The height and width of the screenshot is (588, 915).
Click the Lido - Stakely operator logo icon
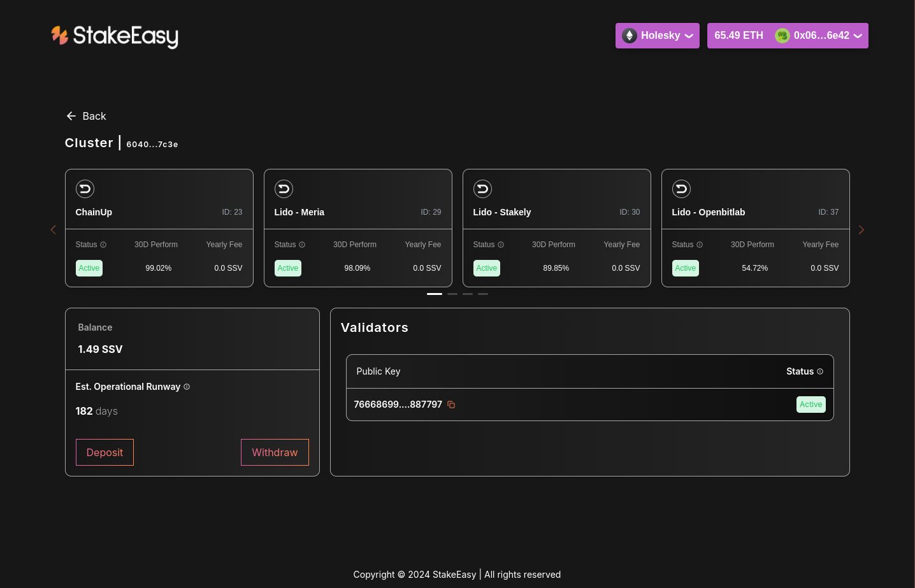click(x=482, y=189)
